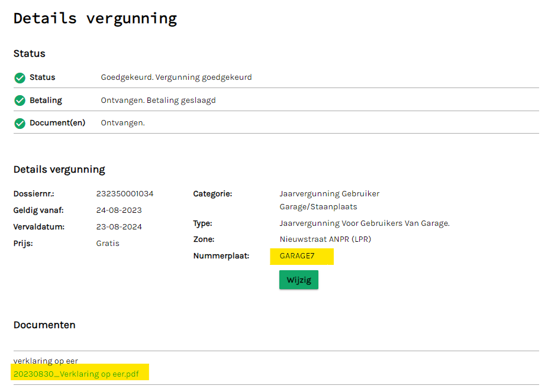
Task: Click the green checkmark icon next to Status
Action: (20, 77)
